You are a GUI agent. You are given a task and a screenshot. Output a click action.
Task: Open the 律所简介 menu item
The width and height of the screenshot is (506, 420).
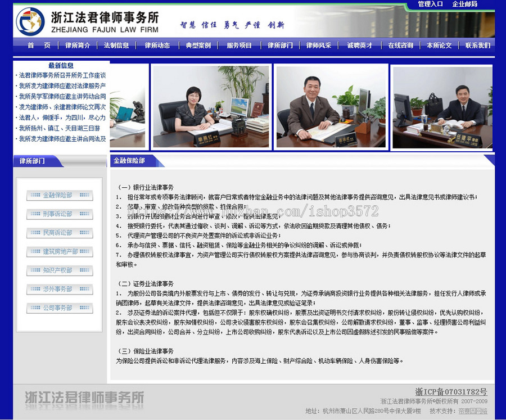(x=77, y=46)
